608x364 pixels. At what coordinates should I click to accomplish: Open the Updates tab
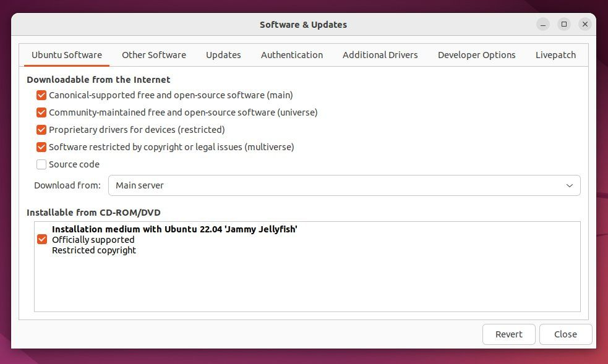(223, 55)
